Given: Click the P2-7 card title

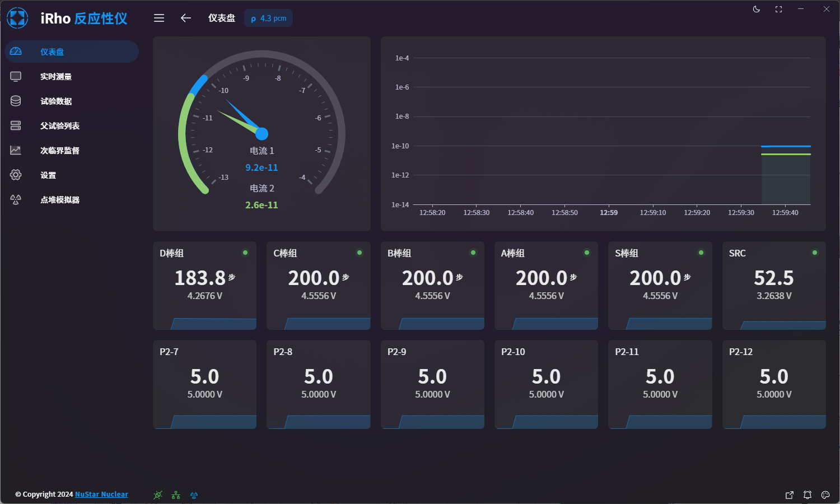Looking at the screenshot, I should (x=169, y=352).
